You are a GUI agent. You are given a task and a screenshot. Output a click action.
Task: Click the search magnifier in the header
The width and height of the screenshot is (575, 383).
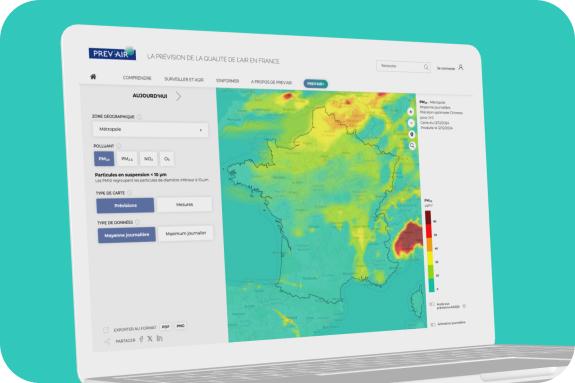(x=426, y=67)
